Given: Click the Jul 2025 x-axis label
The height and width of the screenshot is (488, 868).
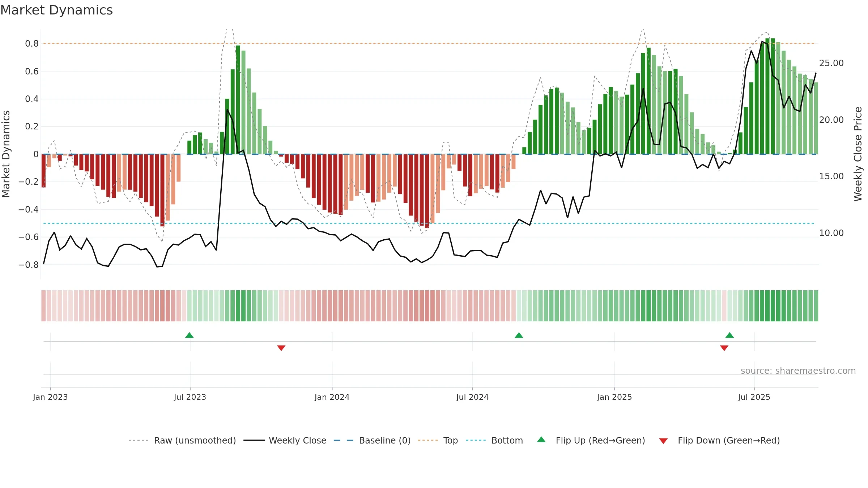Looking at the screenshot, I should [754, 397].
